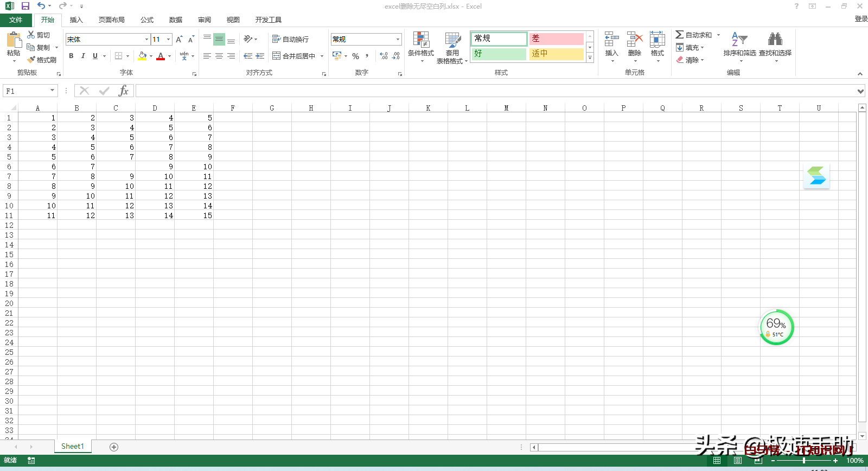
Task: Expand the Name Box dropdown arrow
Action: click(53, 91)
